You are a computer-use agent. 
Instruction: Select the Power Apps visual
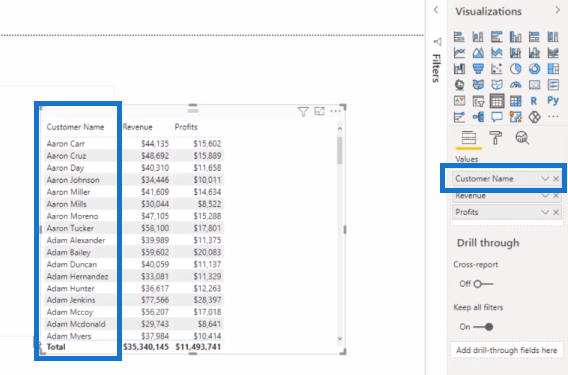[x=534, y=117]
